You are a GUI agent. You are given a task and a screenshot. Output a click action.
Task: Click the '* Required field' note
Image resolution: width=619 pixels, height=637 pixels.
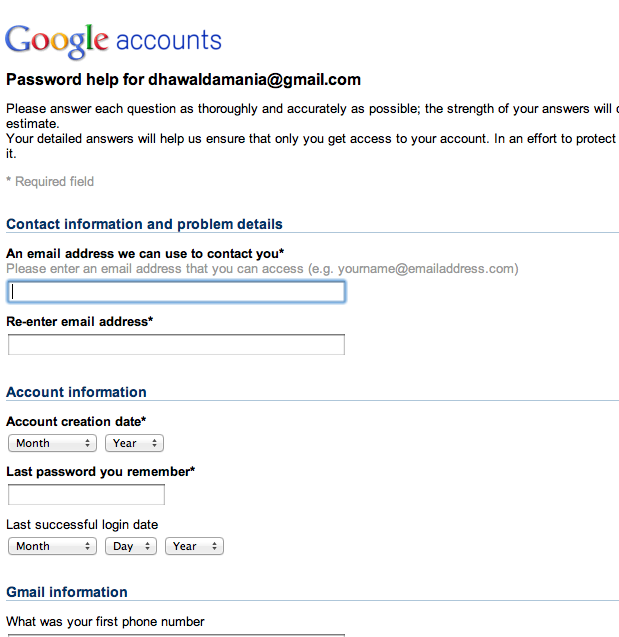[50, 181]
